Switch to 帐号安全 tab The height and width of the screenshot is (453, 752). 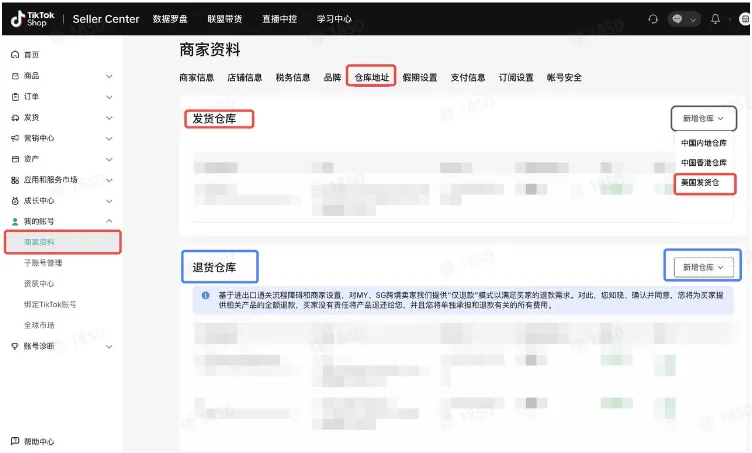[564, 77]
